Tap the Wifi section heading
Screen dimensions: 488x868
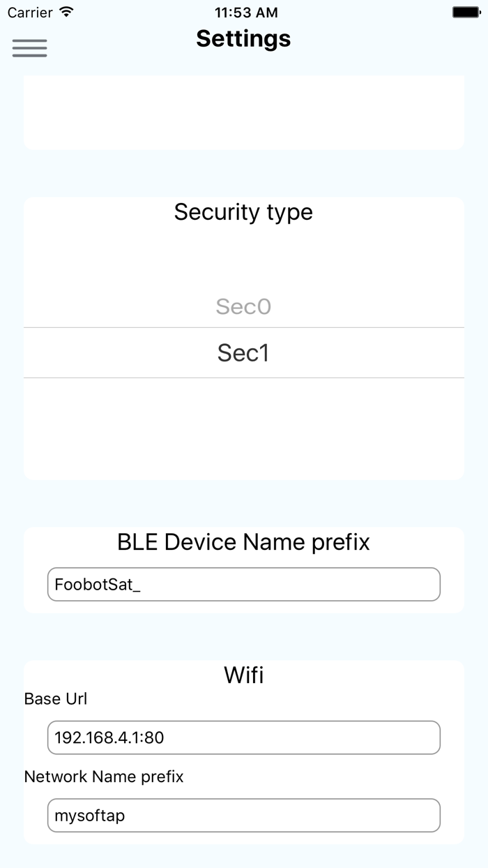coord(243,674)
